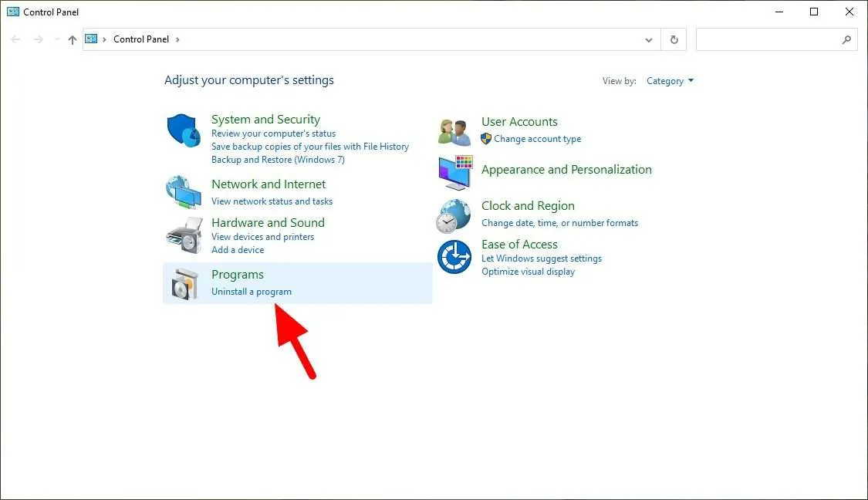The image size is (868, 500).
Task: Click the Change account type shield icon
Action: pyautogui.click(x=486, y=138)
